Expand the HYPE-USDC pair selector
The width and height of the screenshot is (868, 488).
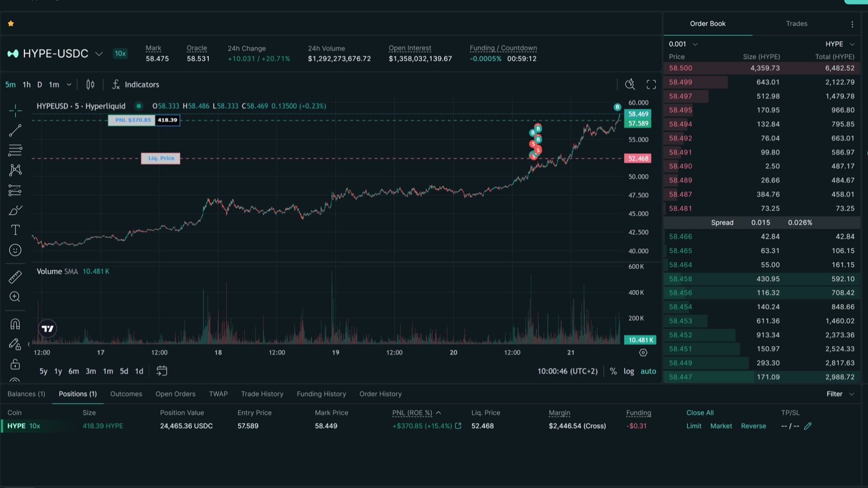pyautogui.click(x=99, y=54)
